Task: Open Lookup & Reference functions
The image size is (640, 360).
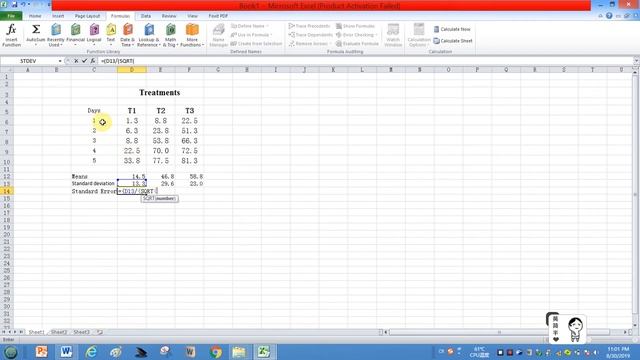Action: [x=149, y=35]
